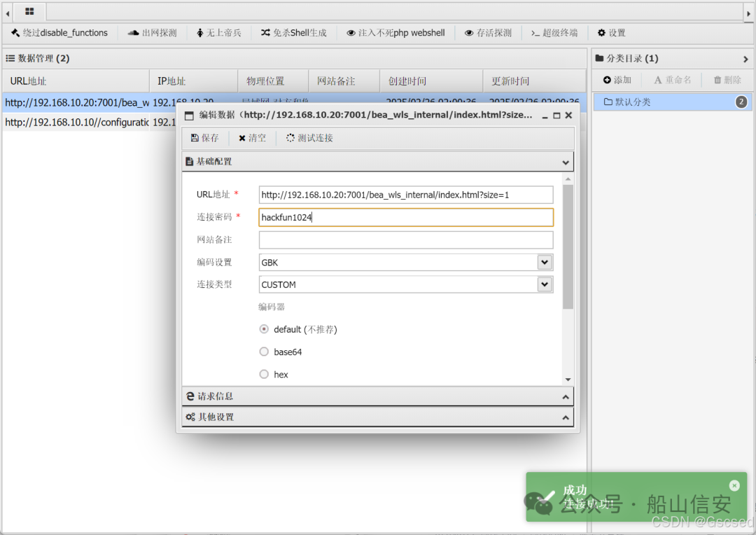Click the IP地址 column header
Image resolution: width=756 pixels, height=535 pixels.
pos(193,81)
